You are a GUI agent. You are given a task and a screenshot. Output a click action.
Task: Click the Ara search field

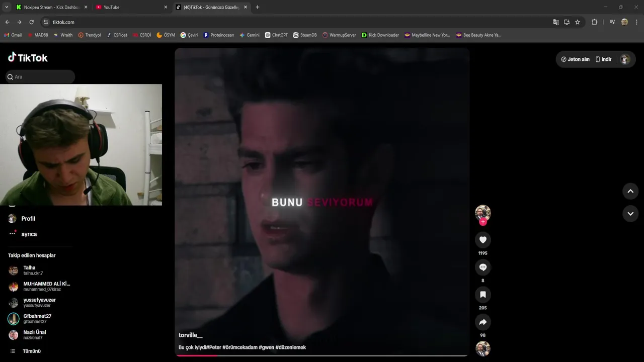[x=40, y=77]
